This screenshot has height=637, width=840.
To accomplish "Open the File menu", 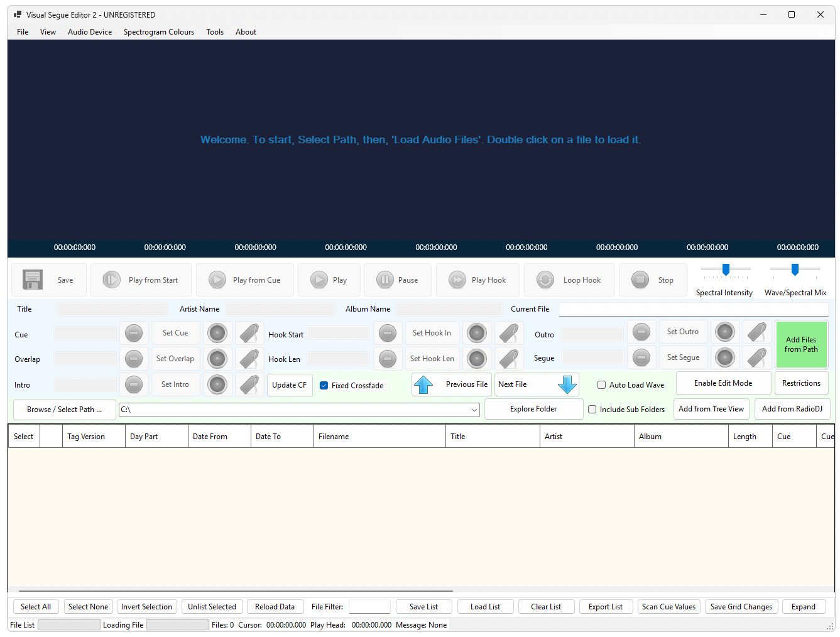I will 23,32.
